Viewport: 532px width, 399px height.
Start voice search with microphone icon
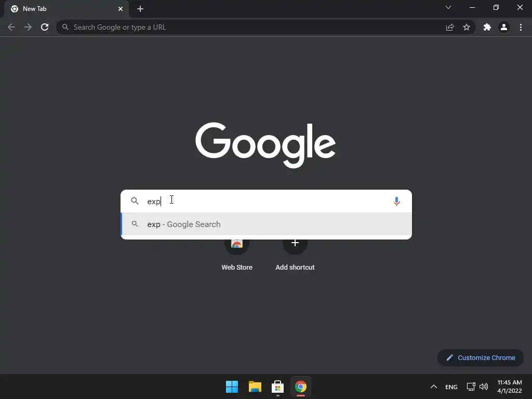[x=396, y=201]
